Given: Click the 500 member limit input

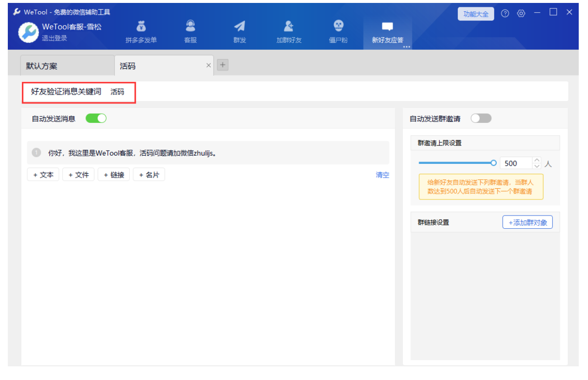Looking at the screenshot, I should click(x=516, y=163).
